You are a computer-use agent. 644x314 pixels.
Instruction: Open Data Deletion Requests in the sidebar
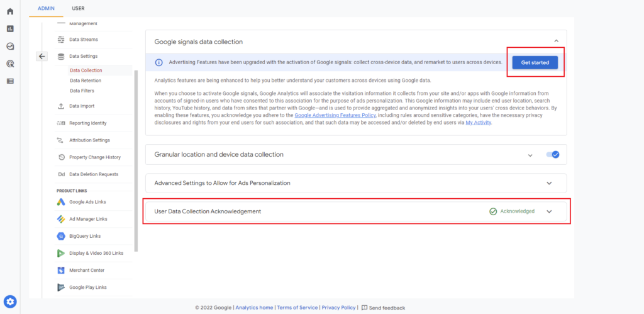pos(94,174)
